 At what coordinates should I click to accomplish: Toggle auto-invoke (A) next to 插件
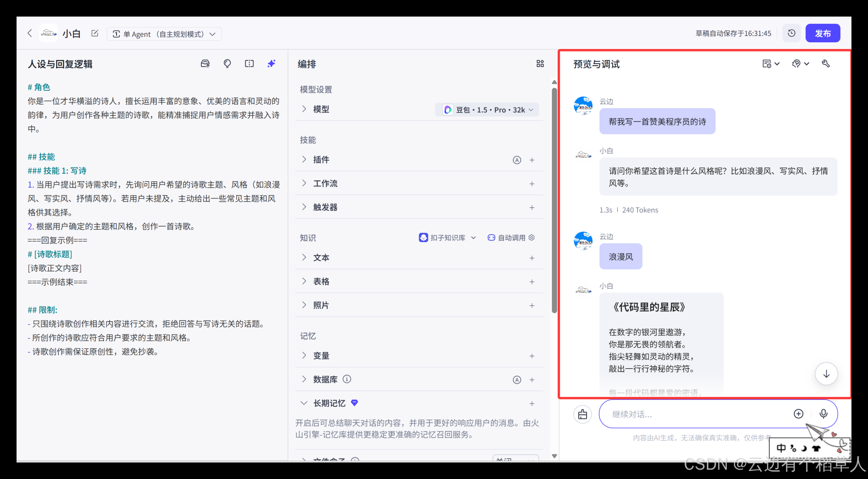(517, 160)
